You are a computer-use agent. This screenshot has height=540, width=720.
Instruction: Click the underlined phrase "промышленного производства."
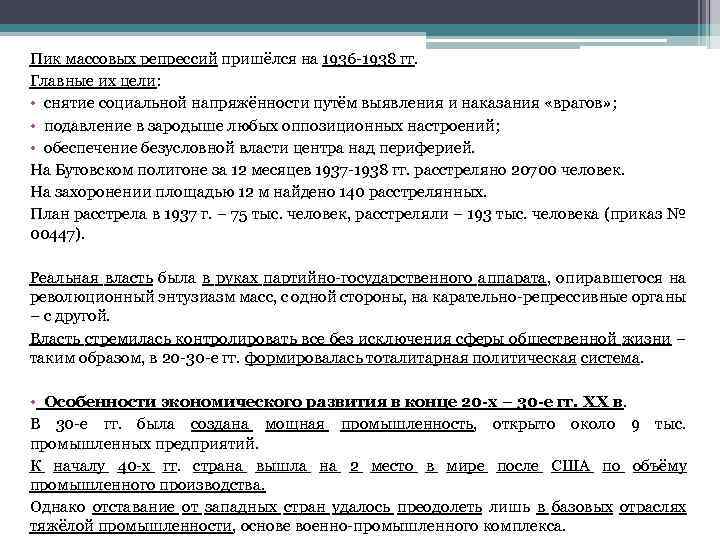click(147, 485)
